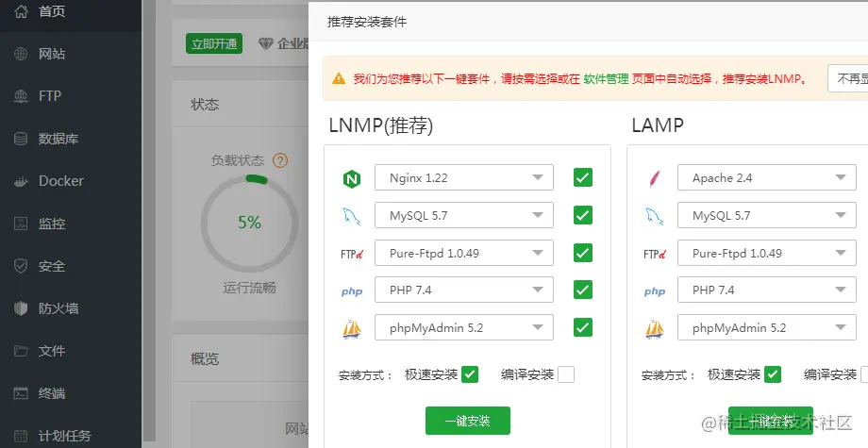The image size is (868, 448).
Task: Open the Nginx 1.22 version dropdown
Action: coord(464,177)
